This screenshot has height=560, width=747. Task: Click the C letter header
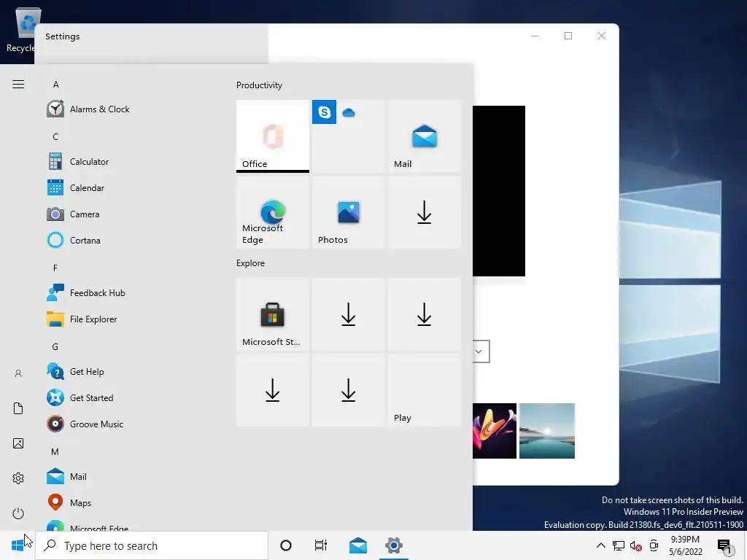click(55, 136)
